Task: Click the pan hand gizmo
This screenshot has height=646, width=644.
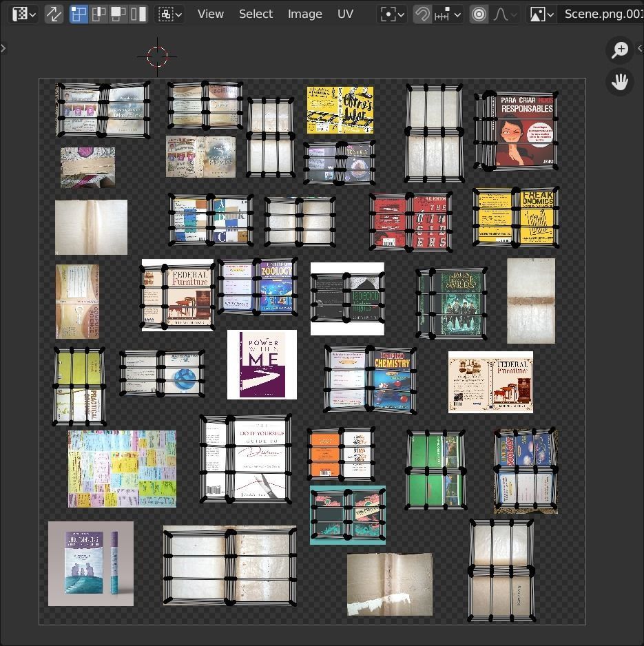Action: click(619, 82)
